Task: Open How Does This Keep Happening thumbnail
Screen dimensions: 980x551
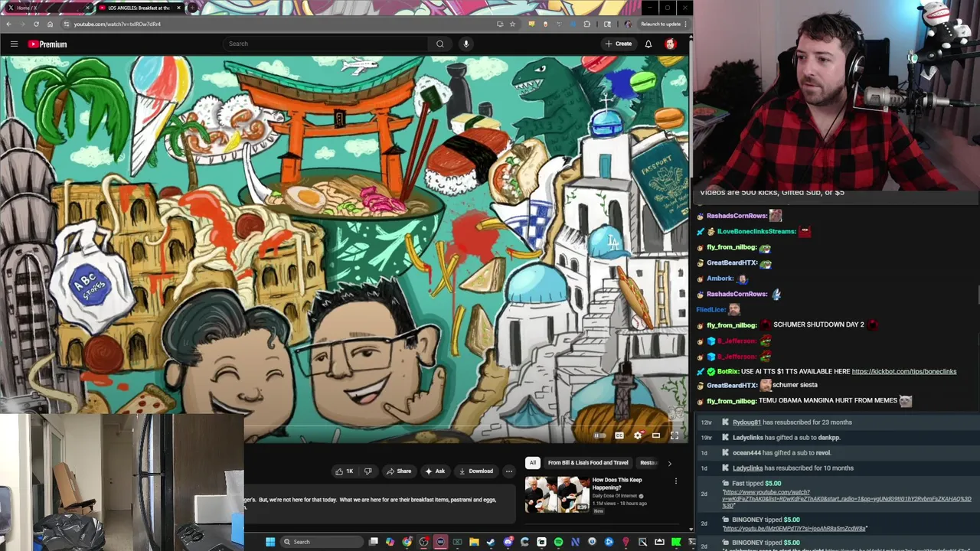Action: [557, 494]
